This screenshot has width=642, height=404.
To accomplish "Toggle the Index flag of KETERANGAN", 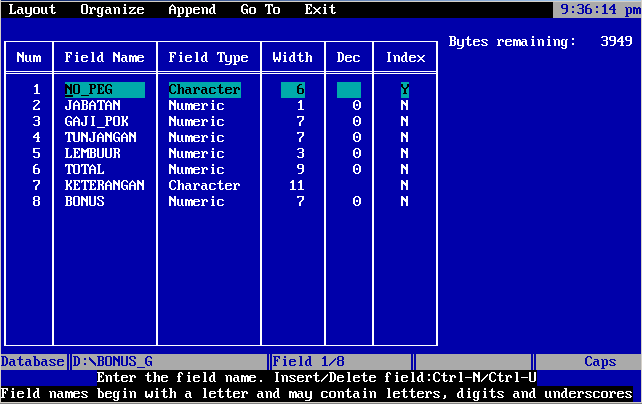I will 405,185.
